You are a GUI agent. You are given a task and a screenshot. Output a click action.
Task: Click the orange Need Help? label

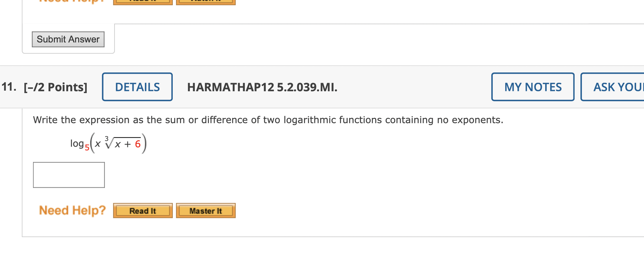click(72, 210)
